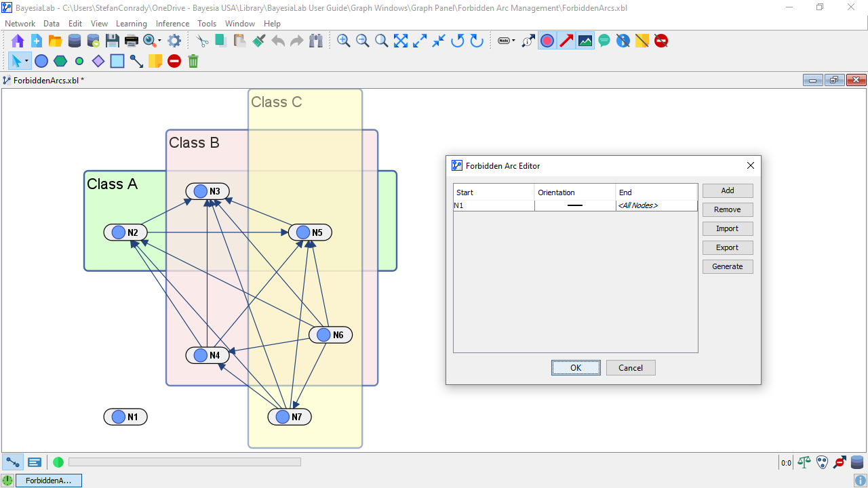Click the rotate counterclockwise icon

tap(458, 41)
